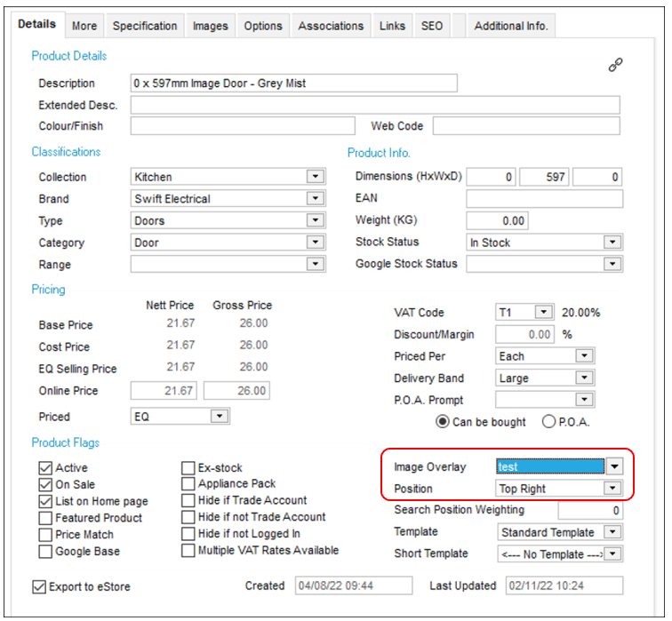Viewport: 672px width, 621px height.
Task: Expand the Range dropdown
Action: pos(316,264)
